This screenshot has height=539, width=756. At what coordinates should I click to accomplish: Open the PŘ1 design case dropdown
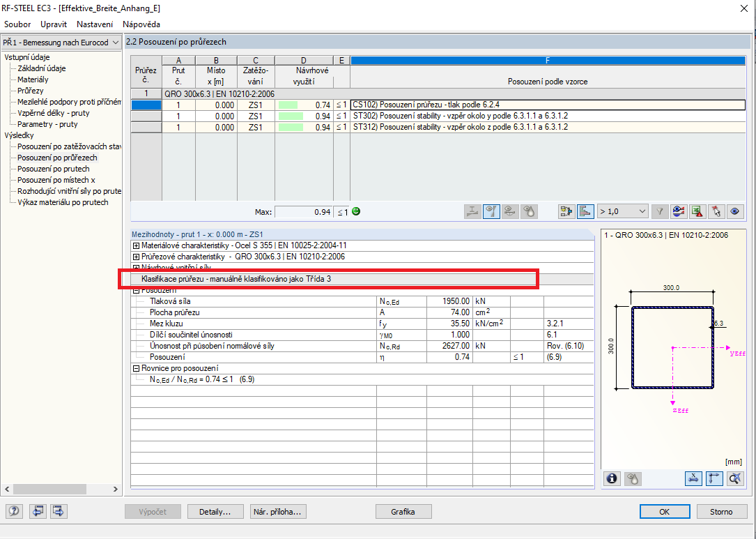click(x=61, y=43)
